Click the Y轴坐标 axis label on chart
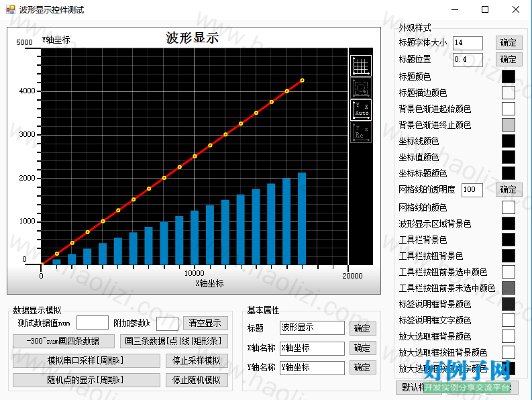532x400 pixels. pos(56,40)
